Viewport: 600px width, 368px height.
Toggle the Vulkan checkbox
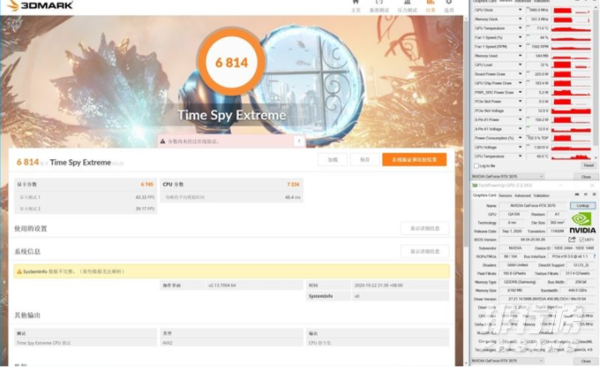[x=501, y=350]
